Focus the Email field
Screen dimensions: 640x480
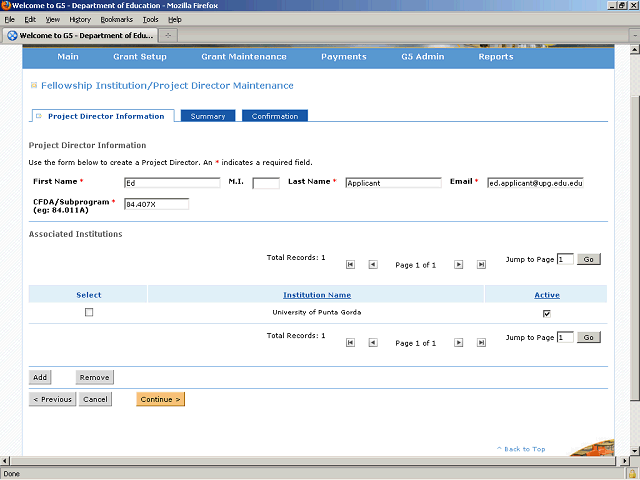coord(535,183)
